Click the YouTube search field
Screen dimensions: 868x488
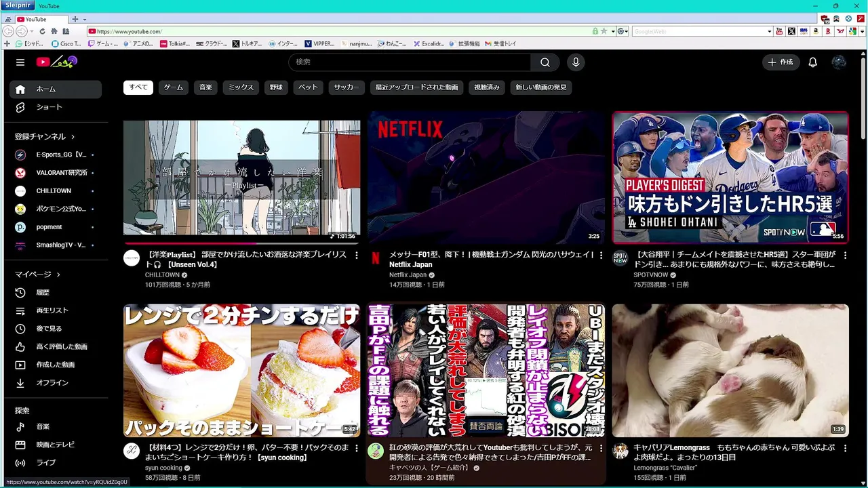[410, 62]
